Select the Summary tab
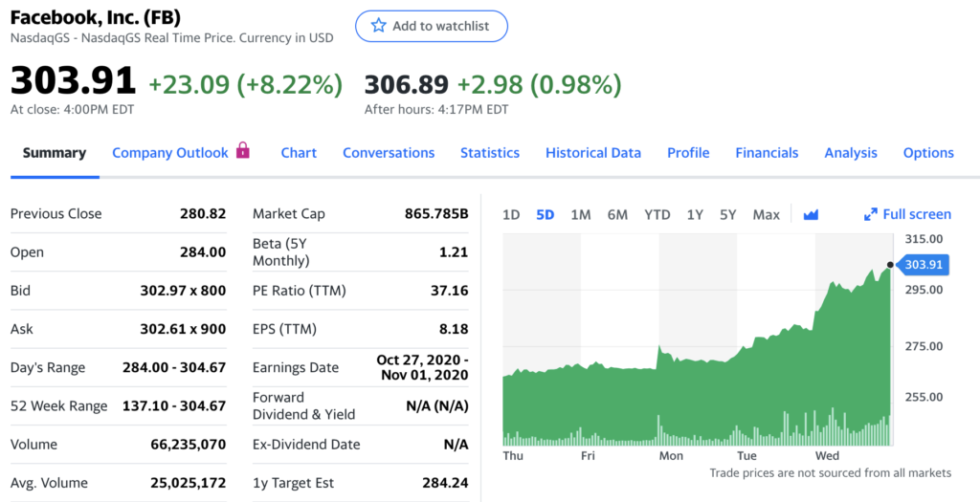This screenshot has width=980, height=502. [55, 153]
